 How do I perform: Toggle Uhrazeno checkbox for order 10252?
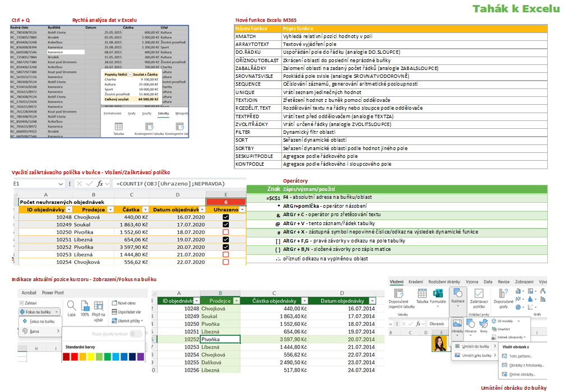pyautogui.click(x=226, y=247)
